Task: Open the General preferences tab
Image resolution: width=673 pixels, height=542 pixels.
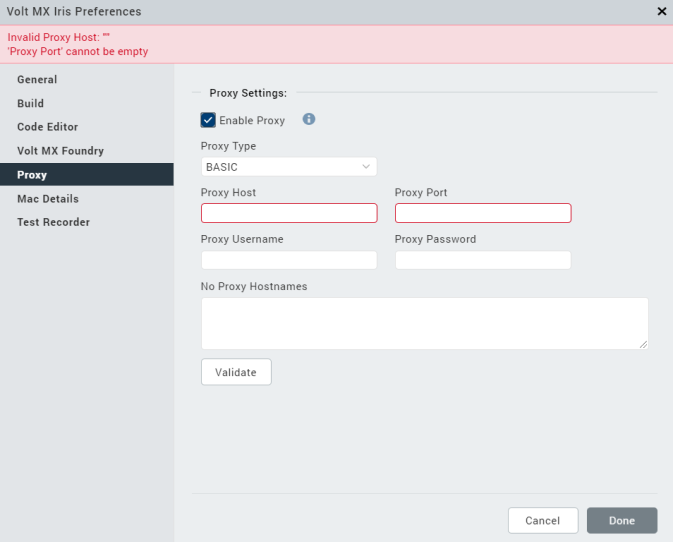Action: [x=37, y=80]
